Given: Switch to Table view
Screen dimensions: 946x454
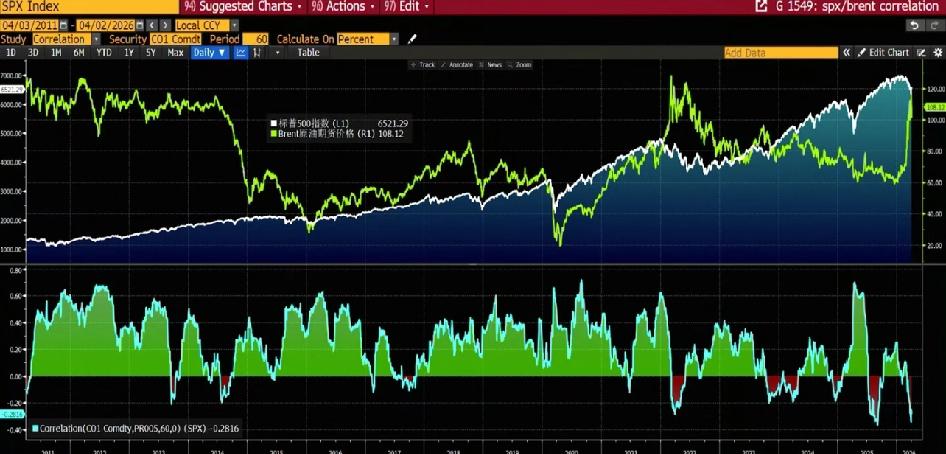Looking at the screenshot, I should click(x=308, y=52).
